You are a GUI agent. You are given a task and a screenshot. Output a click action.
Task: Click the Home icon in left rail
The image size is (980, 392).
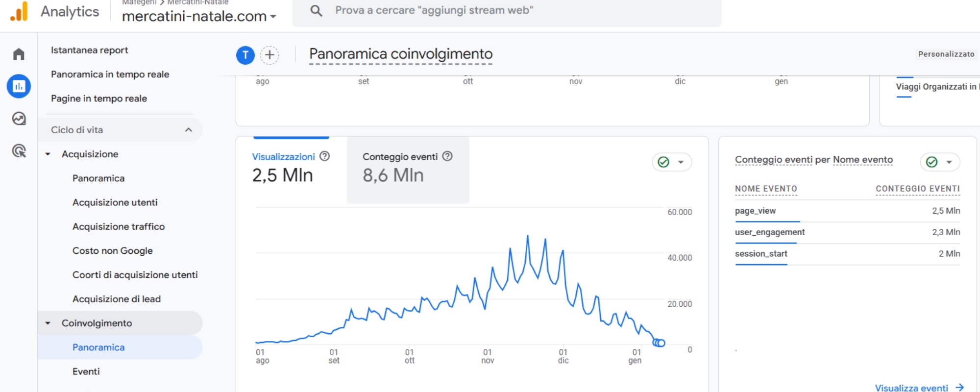19,54
